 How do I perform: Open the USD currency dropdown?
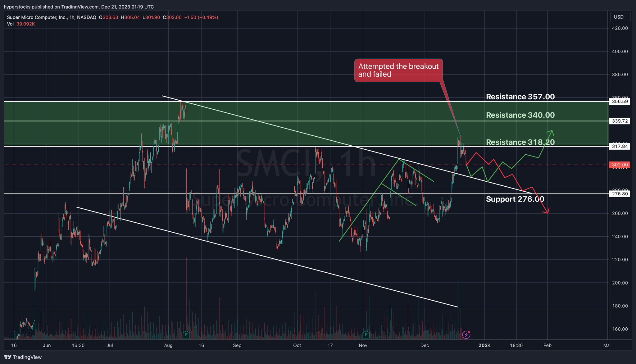620,17
